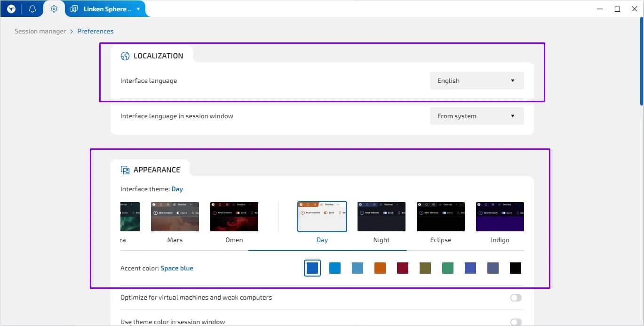Choose the black accent swatch
This screenshot has width=644, height=326.
coord(516,268)
